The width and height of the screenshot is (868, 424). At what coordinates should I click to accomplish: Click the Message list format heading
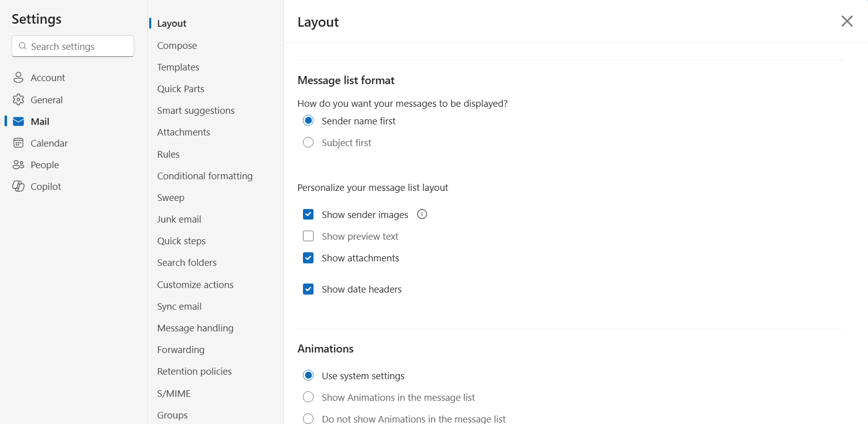(346, 81)
